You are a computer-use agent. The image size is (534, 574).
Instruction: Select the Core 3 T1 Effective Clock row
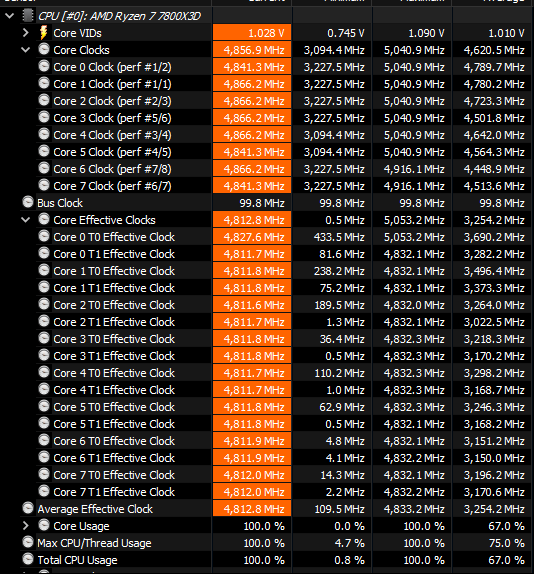(x=114, y=356)
